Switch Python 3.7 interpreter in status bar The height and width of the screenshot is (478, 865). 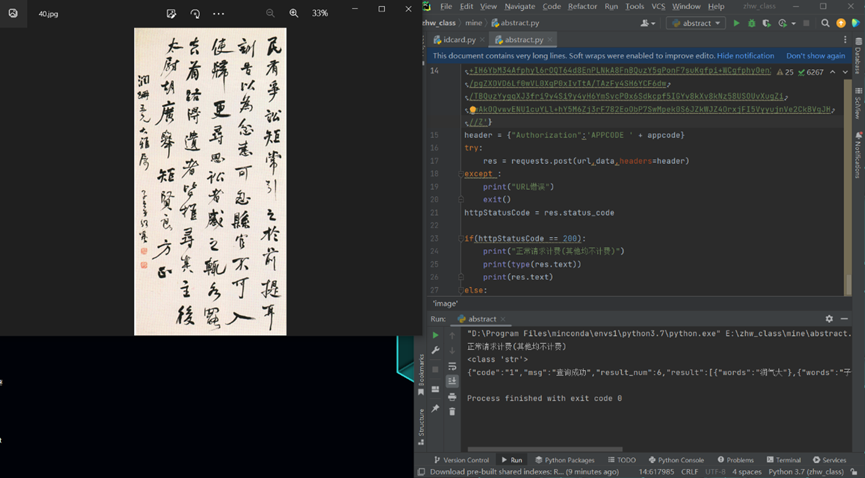(x=806, y=471)
